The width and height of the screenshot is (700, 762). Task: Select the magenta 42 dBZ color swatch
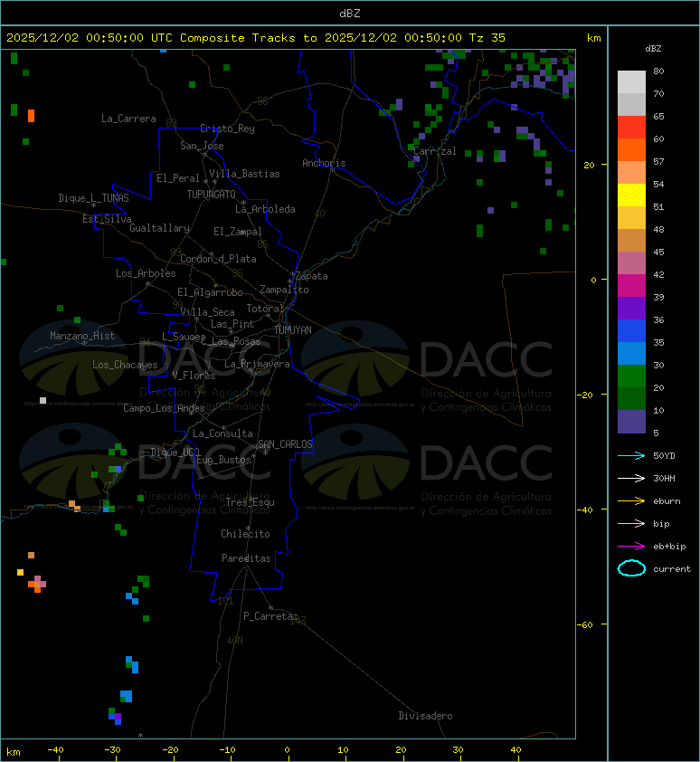pyautogui.click(x=631, y=286)
